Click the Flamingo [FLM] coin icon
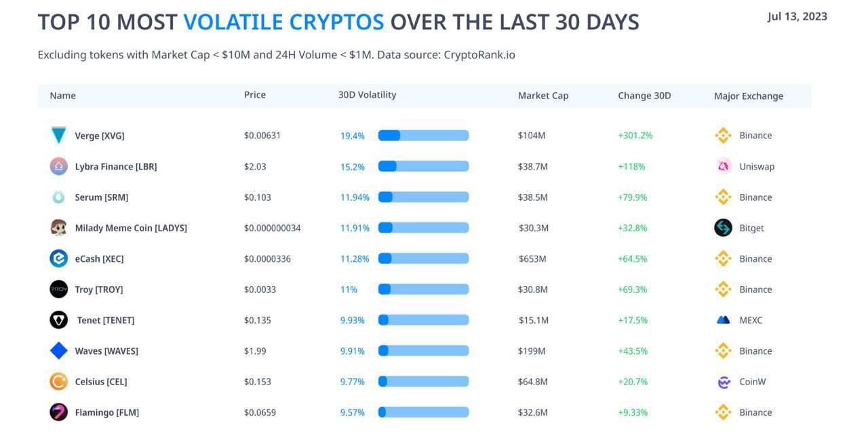This screenshot has height=434, width=868. point(59,412)
